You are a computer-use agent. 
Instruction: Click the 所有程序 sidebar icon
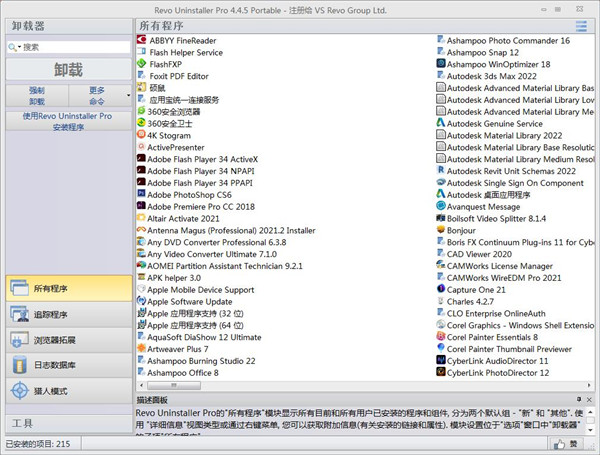click(x=21, y=288)
